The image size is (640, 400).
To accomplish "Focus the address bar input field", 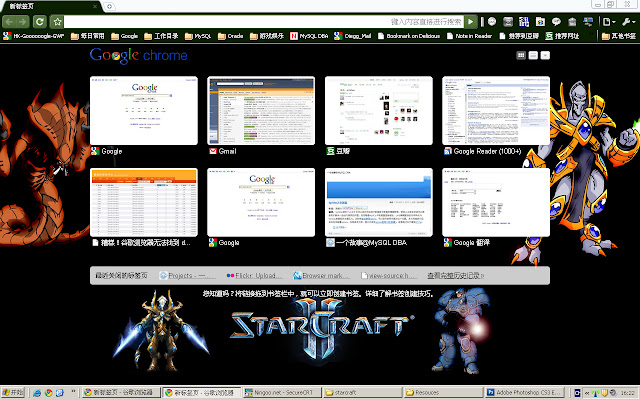I will (x=264, y=22).
